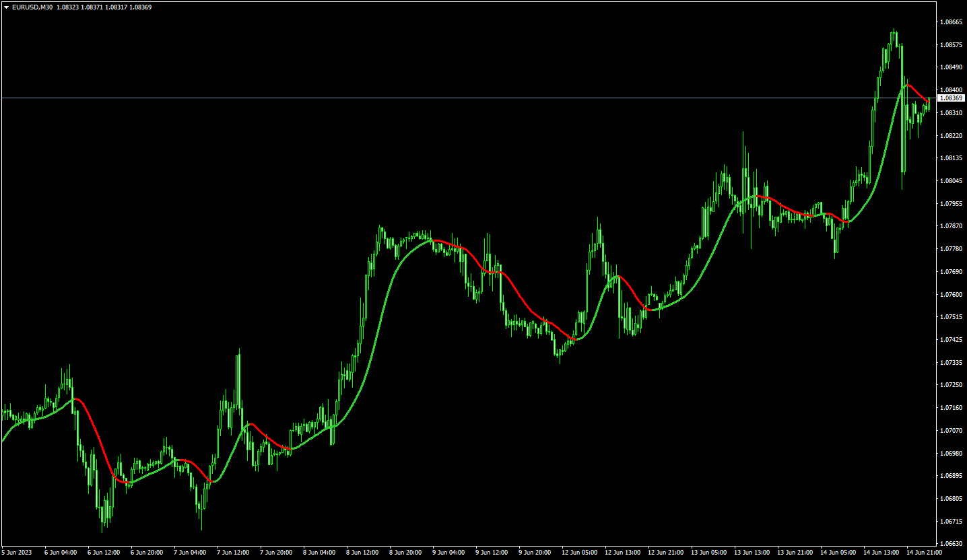Click the 1.08220 price axis label
This screenshot has height=560, width=967.
951,135
